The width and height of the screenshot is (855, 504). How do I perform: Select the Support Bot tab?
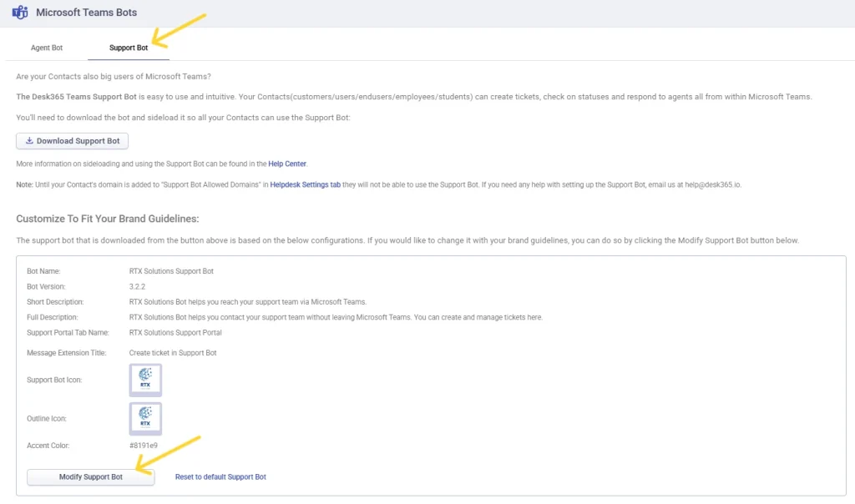pos(128,48)
